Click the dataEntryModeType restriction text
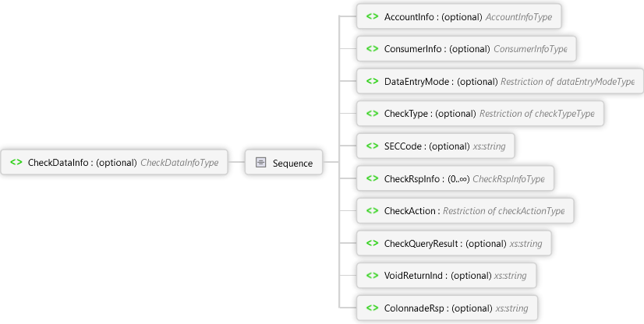The width and height of the screenshot is (644, 324). (x=568, y=81)
